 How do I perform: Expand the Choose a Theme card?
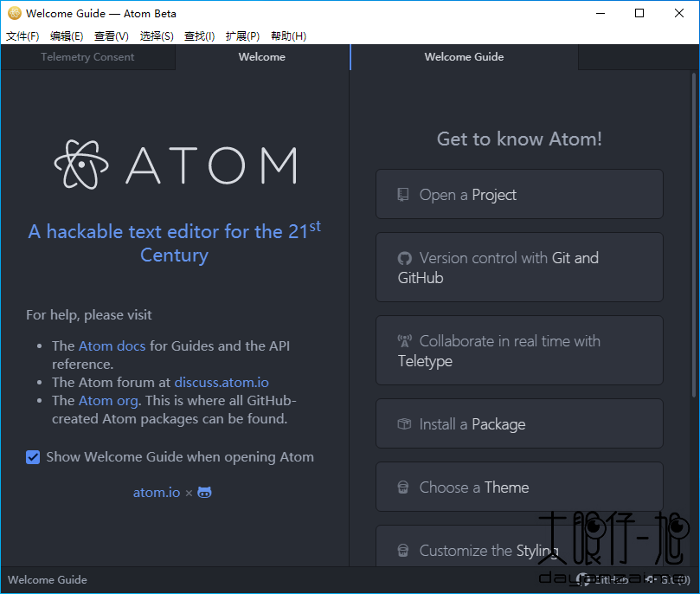[520, 487]
